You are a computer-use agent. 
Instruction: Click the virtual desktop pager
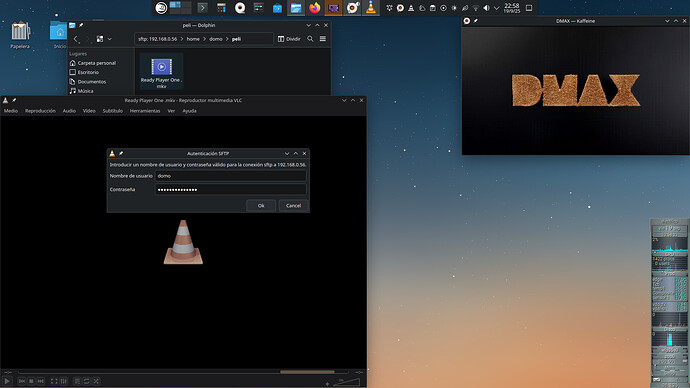coord(180,7)
